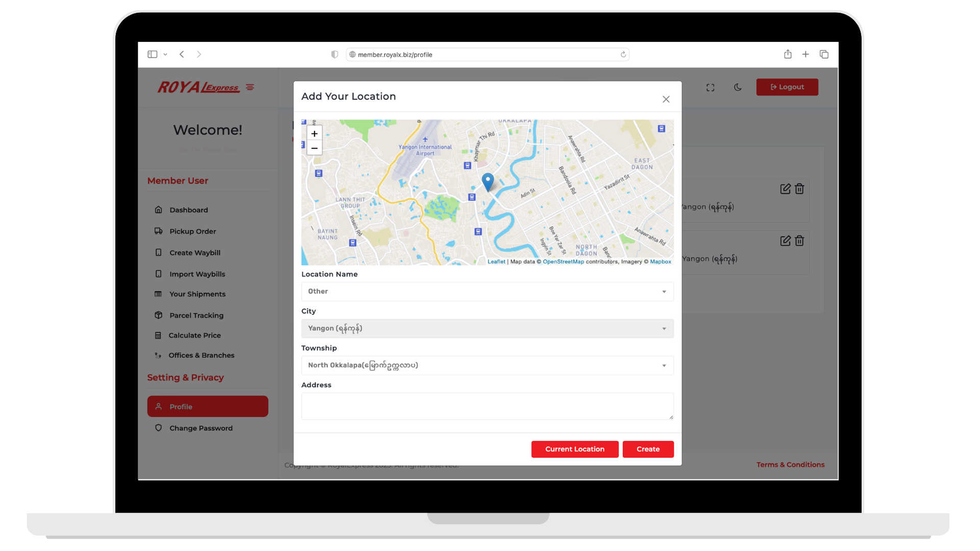The width and height of the screenshot is (980, 551).
Task: Delete the second saved location
Action: coord(799,241)
